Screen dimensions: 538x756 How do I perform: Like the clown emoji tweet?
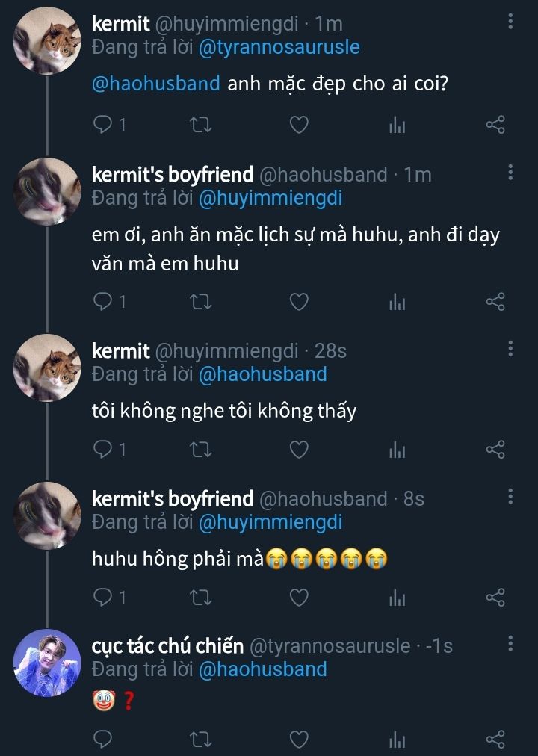[299, 739]
